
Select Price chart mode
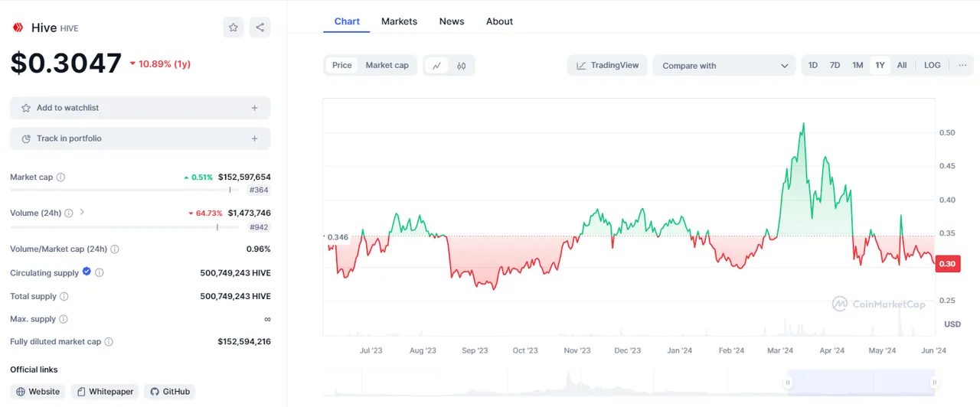click(x=342, y=65)
